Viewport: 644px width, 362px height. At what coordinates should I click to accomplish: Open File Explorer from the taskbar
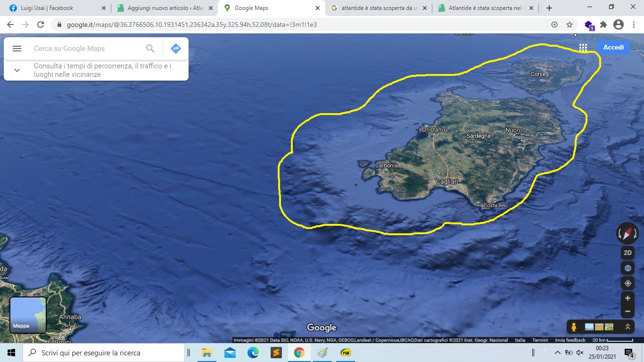[x=206, y=353]
